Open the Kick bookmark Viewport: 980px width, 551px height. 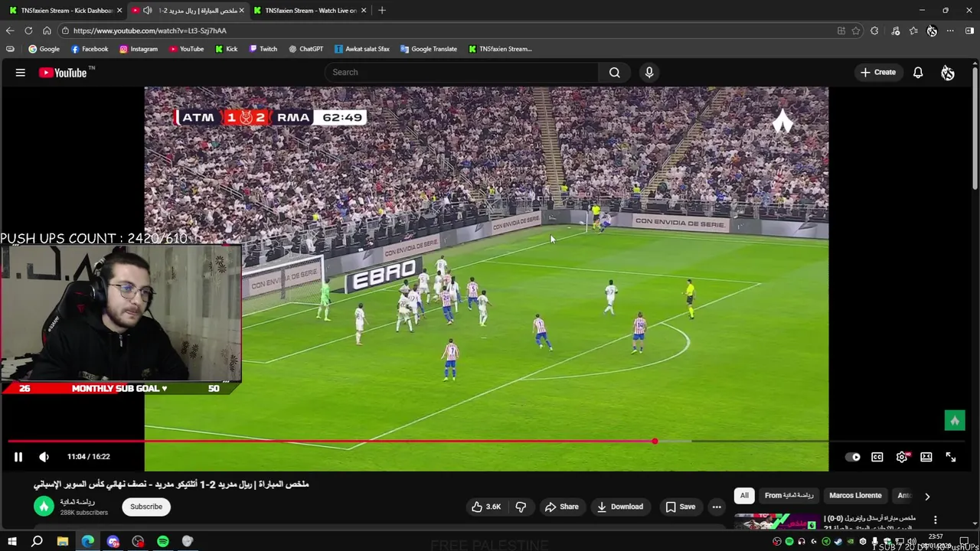[x=226, y=49]
